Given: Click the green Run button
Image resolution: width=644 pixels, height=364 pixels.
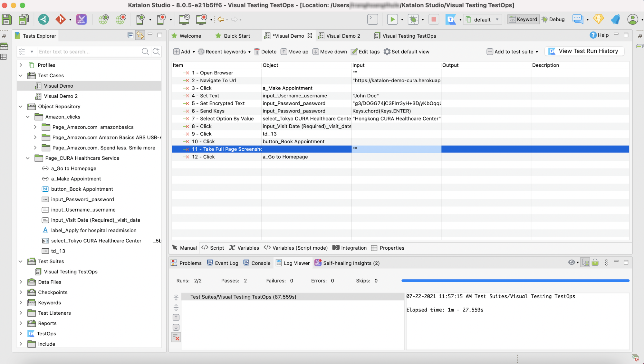Looking at the screenshot, I should click(392, 19).
